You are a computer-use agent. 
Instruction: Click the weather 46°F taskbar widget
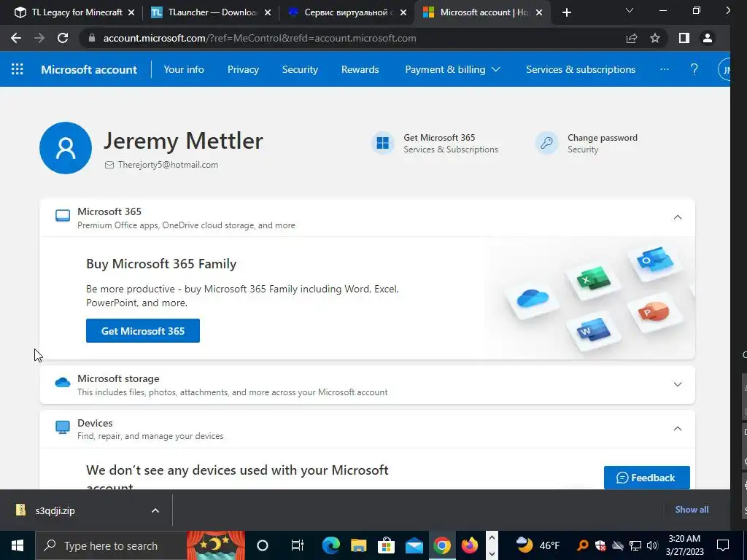click(x=538, y=545)
